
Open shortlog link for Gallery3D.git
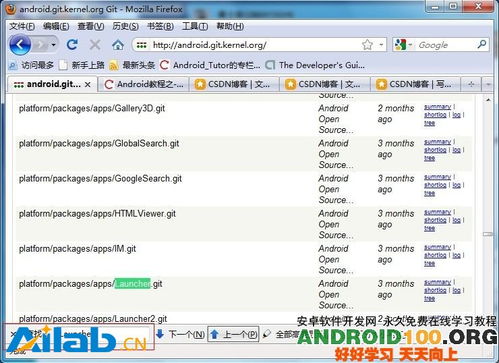coord(435,115)
